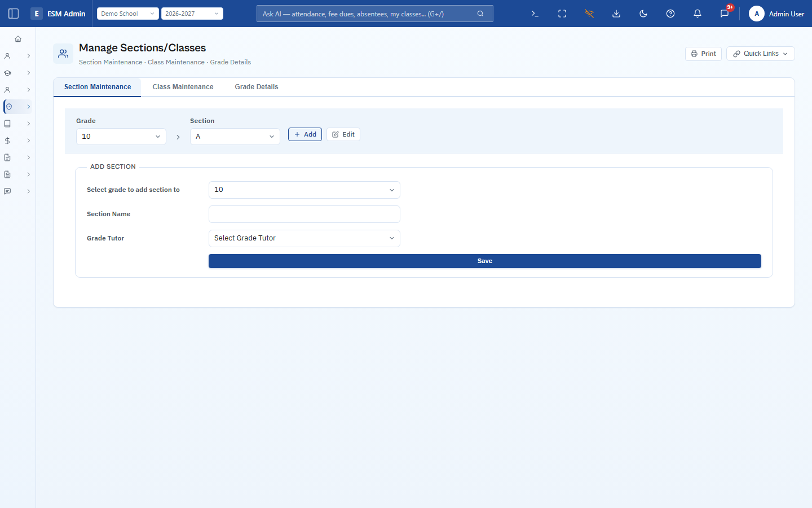Open messages chat icon with 9+ badge
The height and width of the screenshot is (508, 812).
point(725,14)
